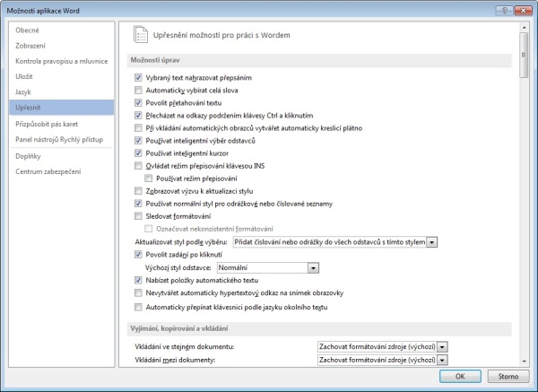Enable Automaticky vybírat celá slova

point(138,91)
